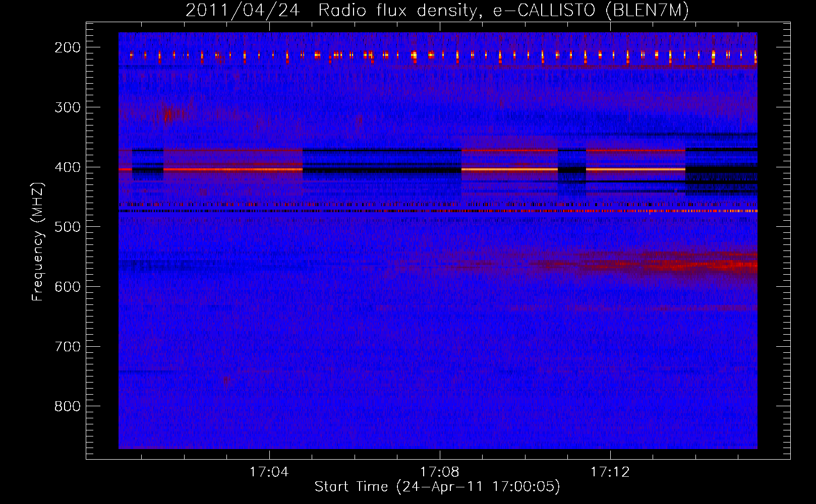The width and height of the screenshot is (816, 504).
Task: Click the '17:04' time tick label
Action: pyautogui.click(x=269, y=472)
